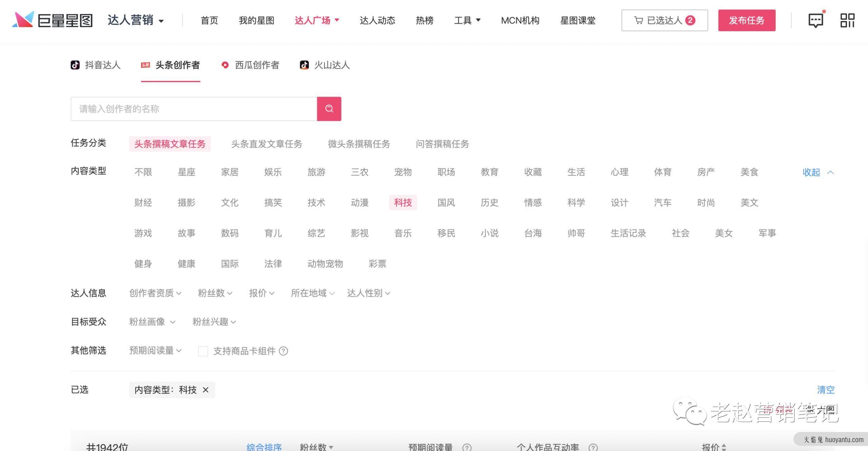This screenshot has height=451, width=868.
Task: Open the 工具 dropdown menu
Action: tap(467, 20)
